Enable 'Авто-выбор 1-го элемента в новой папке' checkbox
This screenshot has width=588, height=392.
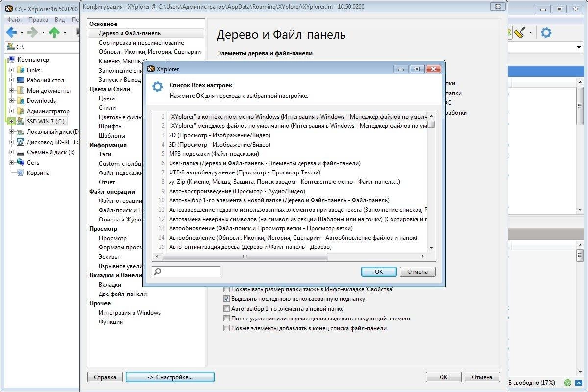tap(226, 309)
